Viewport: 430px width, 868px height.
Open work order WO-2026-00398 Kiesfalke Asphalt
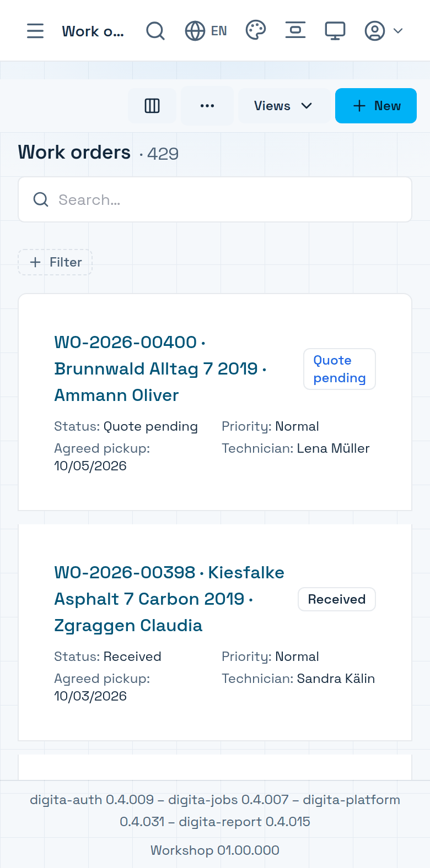click(x=169, y=599)
